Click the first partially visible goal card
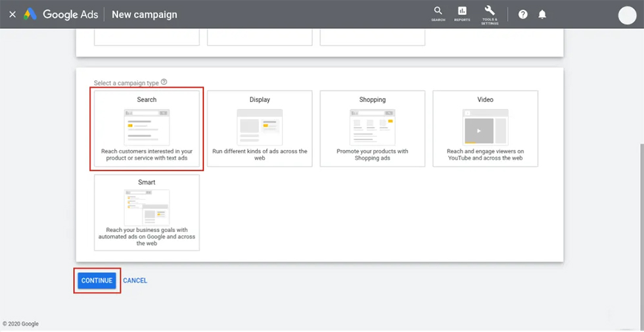The width and height of the screenshot is (644, 332). coord(147,37)
